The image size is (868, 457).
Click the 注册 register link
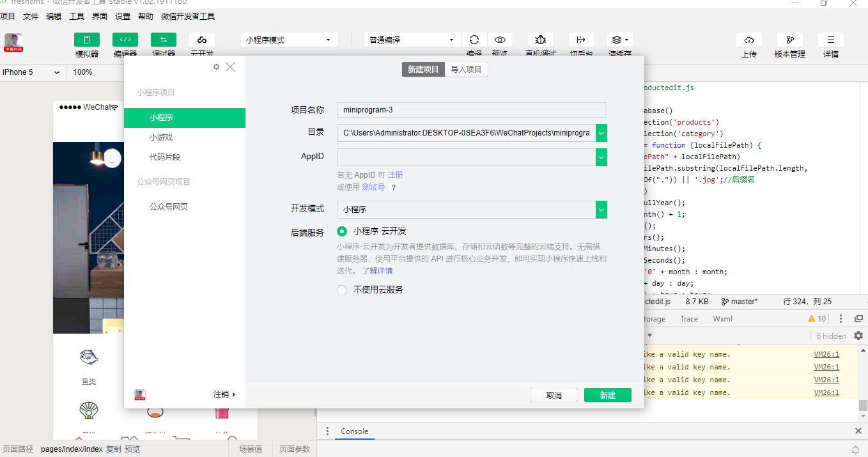[395, 174]
